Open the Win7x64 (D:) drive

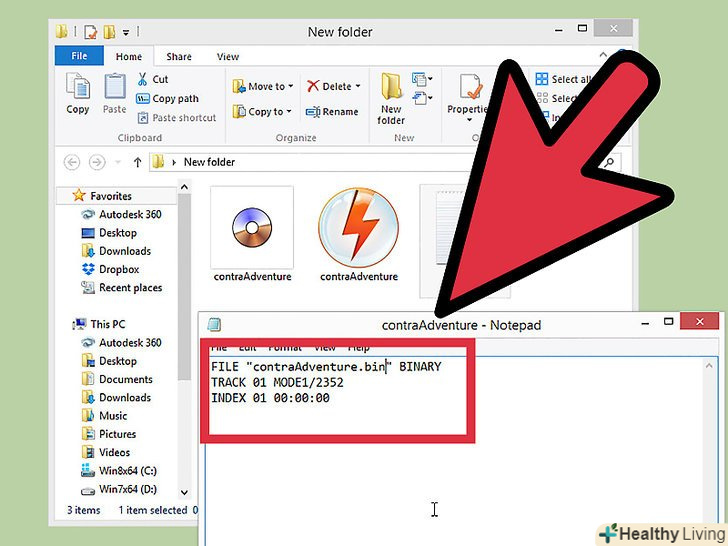point(119,489)
